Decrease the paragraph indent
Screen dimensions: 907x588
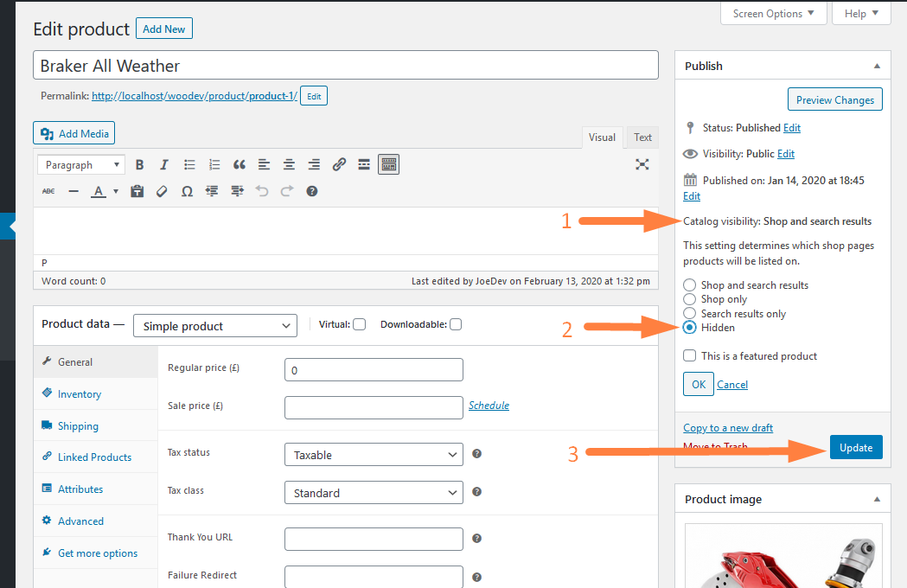212,191
